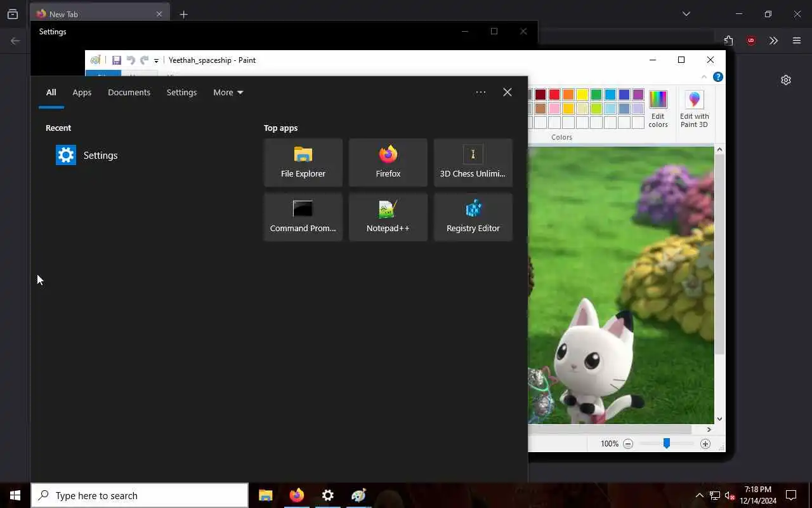Pick the green color swatch
Viewport: 812px width, 508px height.
click(x=596, y=95)
